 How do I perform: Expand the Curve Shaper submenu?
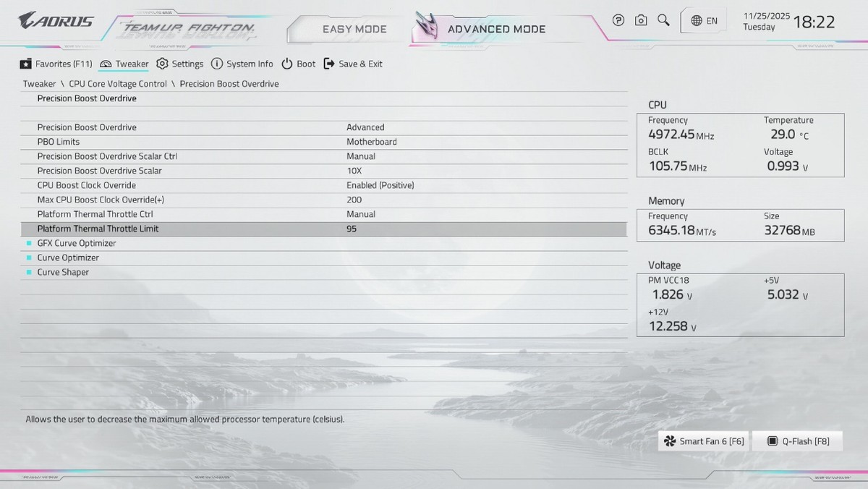(x=63, y=272)
